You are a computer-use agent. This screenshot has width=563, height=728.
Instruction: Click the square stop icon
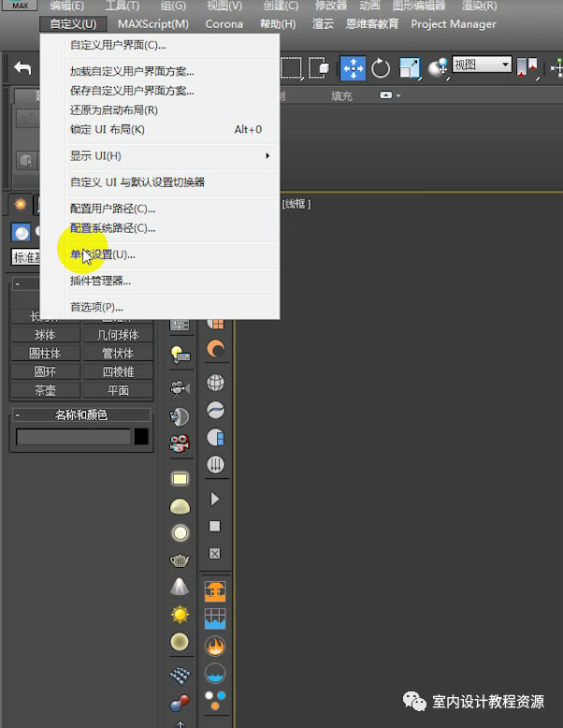click(x=214, y=526)
